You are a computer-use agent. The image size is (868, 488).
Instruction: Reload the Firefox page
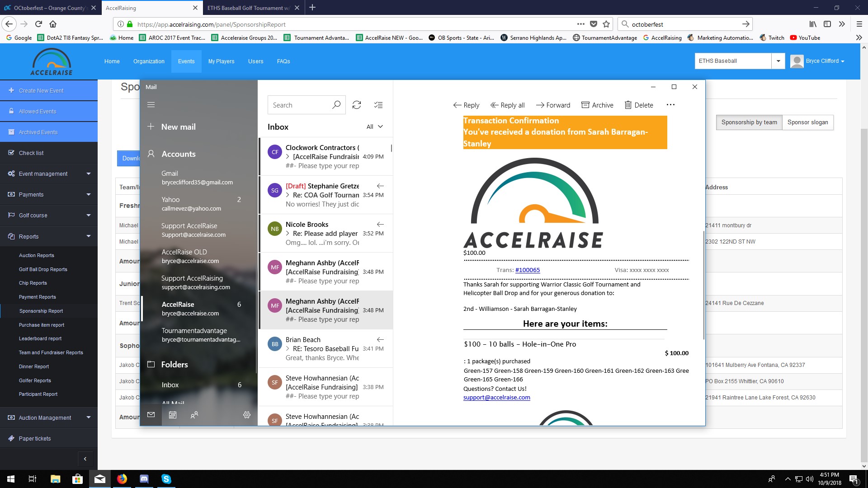38,24
